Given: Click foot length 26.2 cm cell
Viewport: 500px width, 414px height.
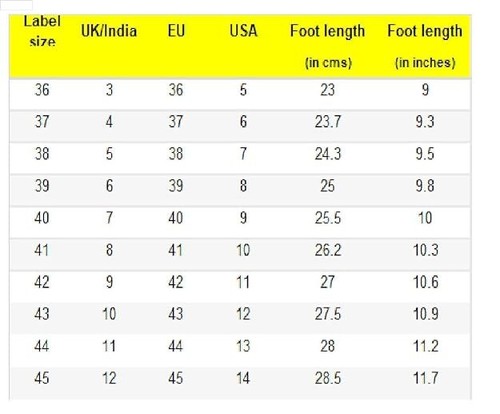Looking at the screenshot, I should point(328,250).
